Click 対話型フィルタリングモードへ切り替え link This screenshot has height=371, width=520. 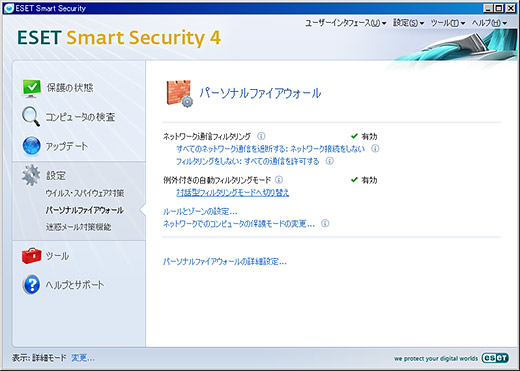pyautogui.click(x=233, y=192)
